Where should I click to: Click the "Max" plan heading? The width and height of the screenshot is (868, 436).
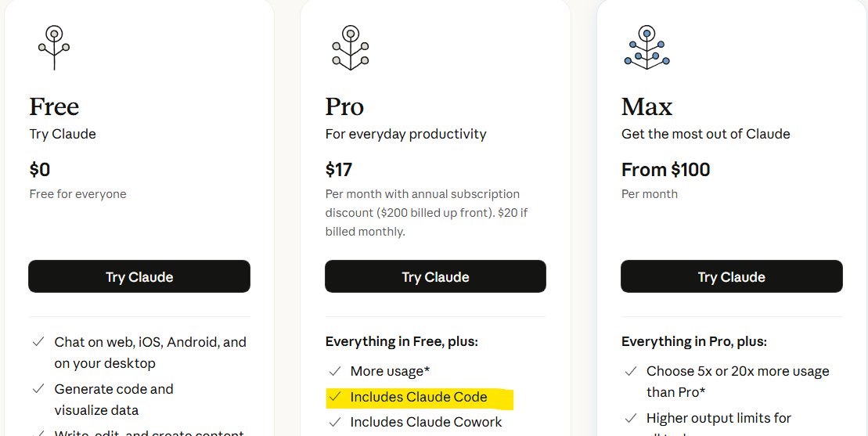tap(646, 106)
